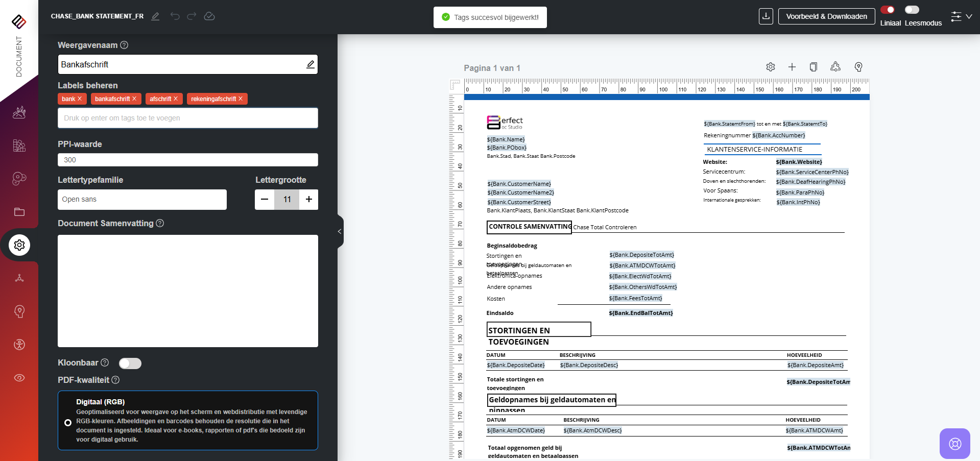Click the download icon button
The height and width of the screenshot is (461, 980).
pyautogui.click(x=766, y=16)
